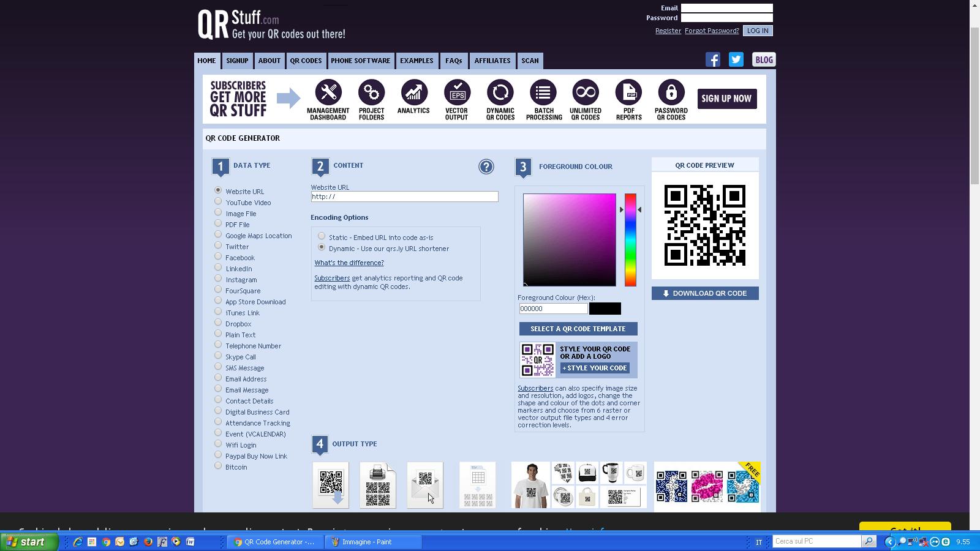Click the SIGN UP NOW button
This screenshot has width=980, height=551.
[x=727, y=99]
